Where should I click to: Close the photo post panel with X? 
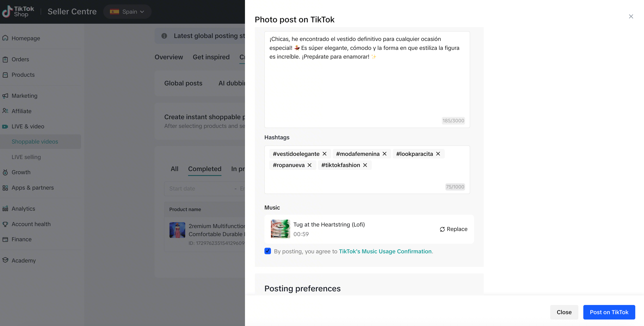point(631,17)
